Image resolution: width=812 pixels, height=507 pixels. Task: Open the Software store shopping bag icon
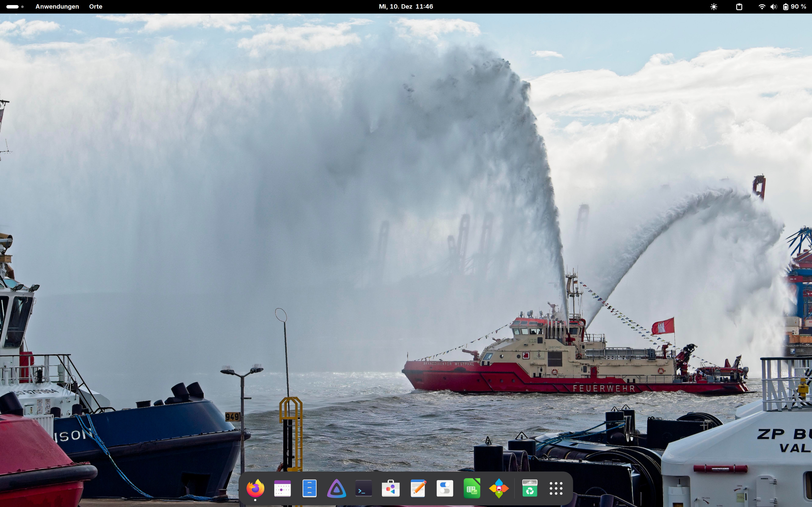tap(390, 489)
